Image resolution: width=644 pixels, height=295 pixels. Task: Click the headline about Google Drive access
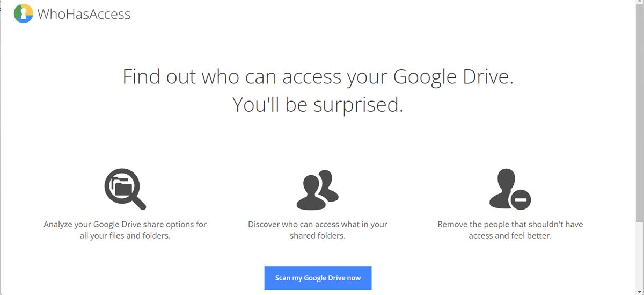coord(318,77)
